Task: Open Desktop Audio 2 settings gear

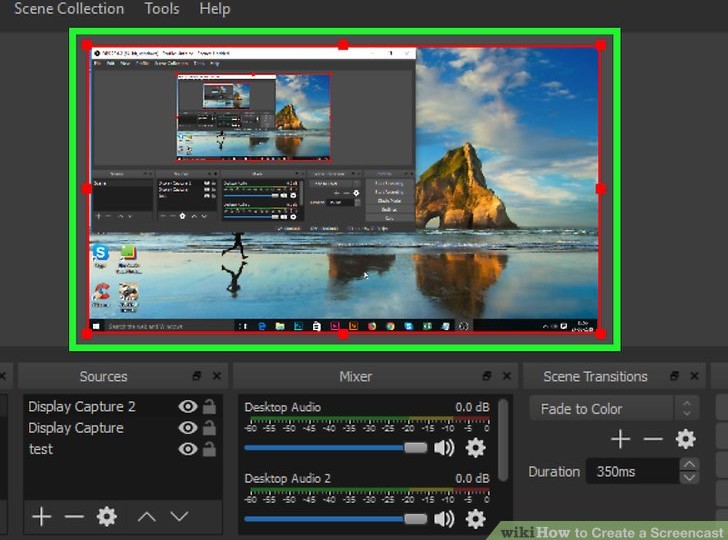Action: (x=476, y=519)
